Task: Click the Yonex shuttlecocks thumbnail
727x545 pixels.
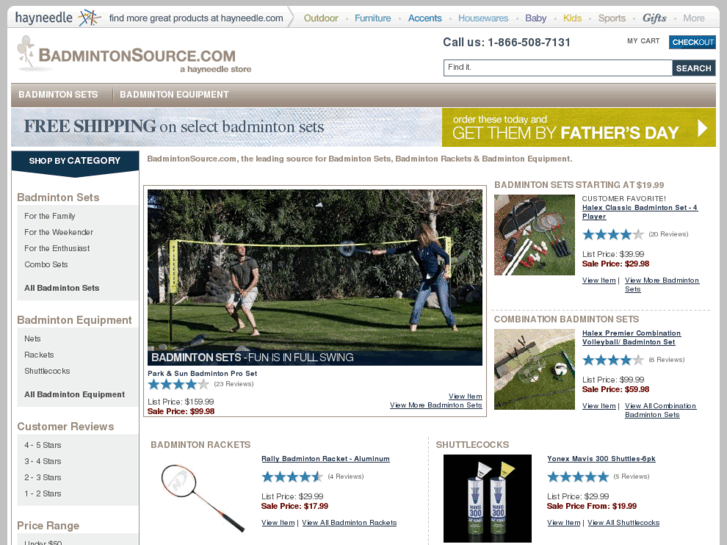Action: click(487, 499)
